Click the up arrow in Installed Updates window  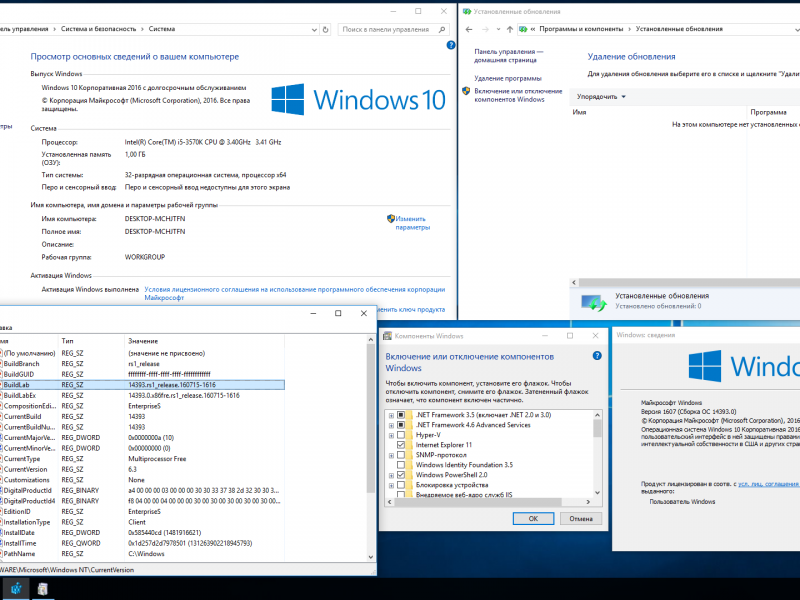(510, 29)
